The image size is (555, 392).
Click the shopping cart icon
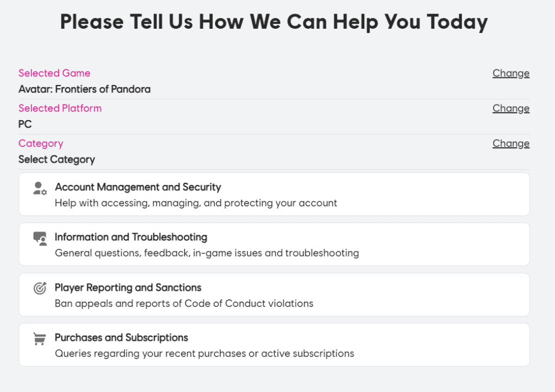[x=40, y=338]
